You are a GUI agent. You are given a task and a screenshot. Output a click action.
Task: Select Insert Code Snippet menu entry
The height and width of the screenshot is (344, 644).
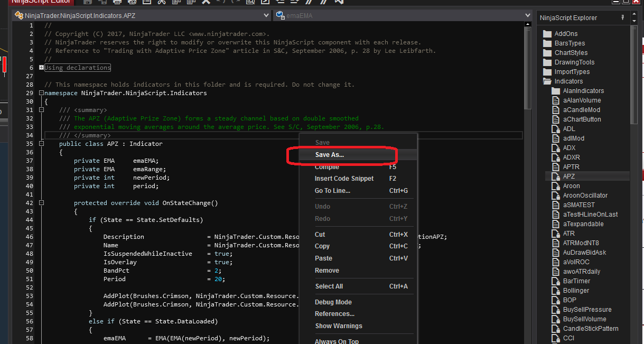click(x=344, y=179)
